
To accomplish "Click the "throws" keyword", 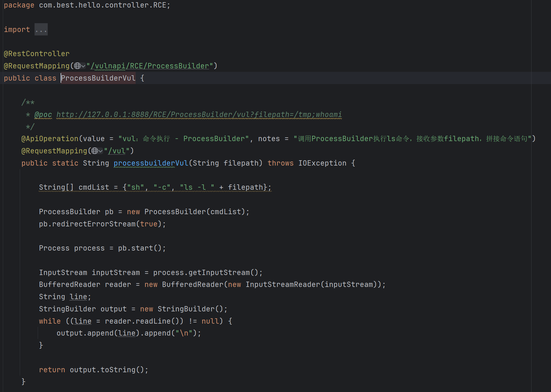I will click(x=281, y=163).
